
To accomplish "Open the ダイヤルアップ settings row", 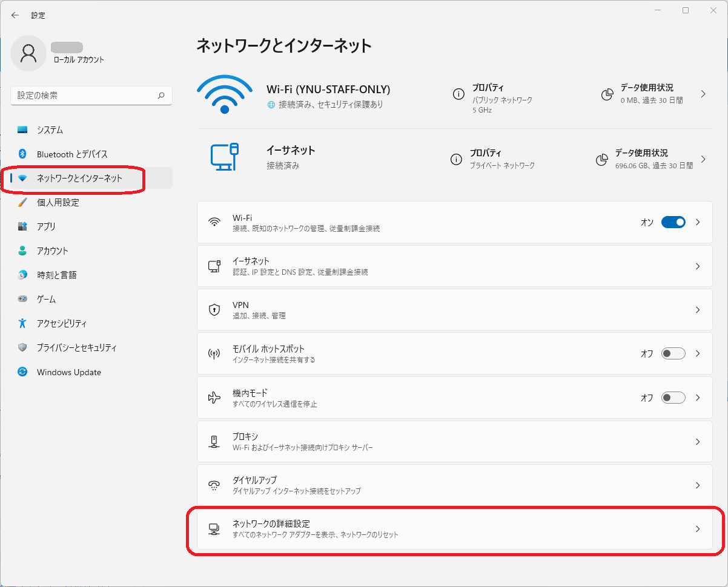I will tap(455, 485).
